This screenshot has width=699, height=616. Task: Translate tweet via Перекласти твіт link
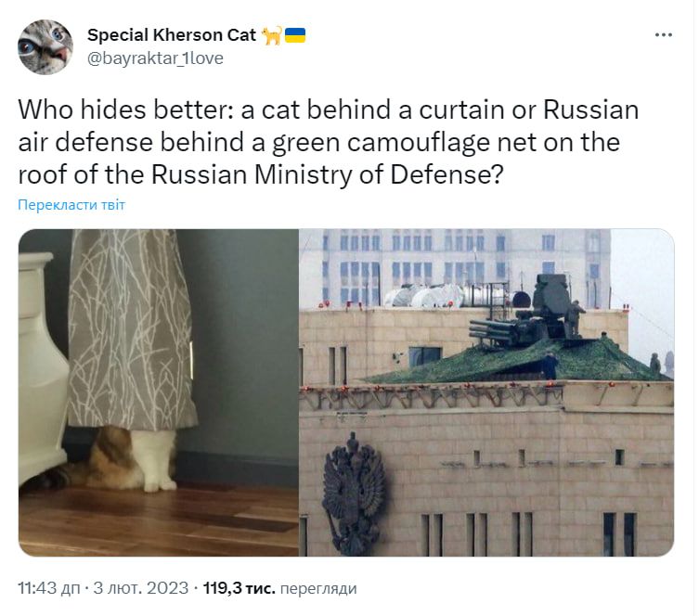71,205
